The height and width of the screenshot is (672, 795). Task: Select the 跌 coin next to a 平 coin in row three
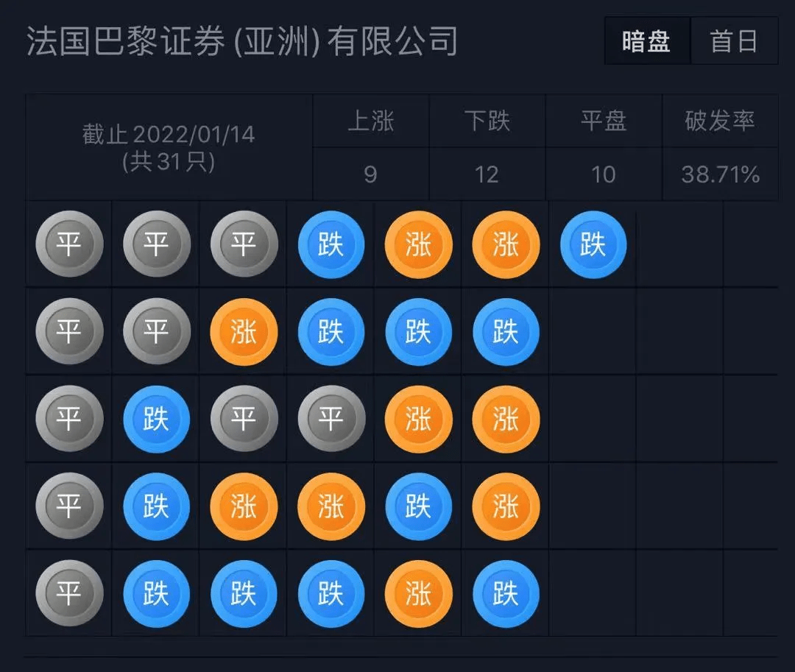click(155, 420)
